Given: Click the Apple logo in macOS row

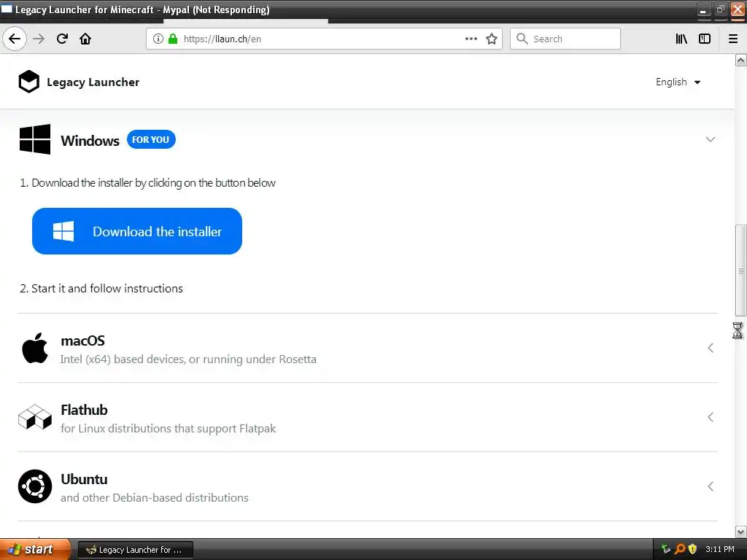Looking at the screenshot, I should point(35,348).
